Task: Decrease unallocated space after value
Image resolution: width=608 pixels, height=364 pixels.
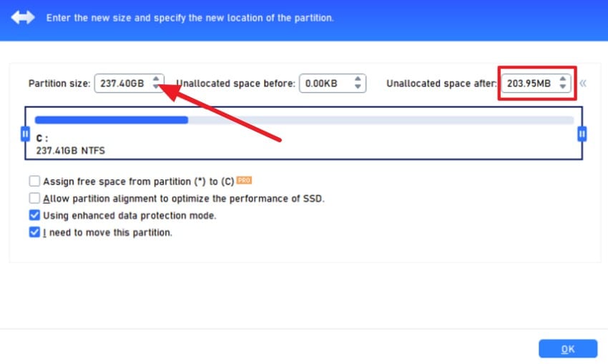Action: pyautogui.click(x=563, y=87)
